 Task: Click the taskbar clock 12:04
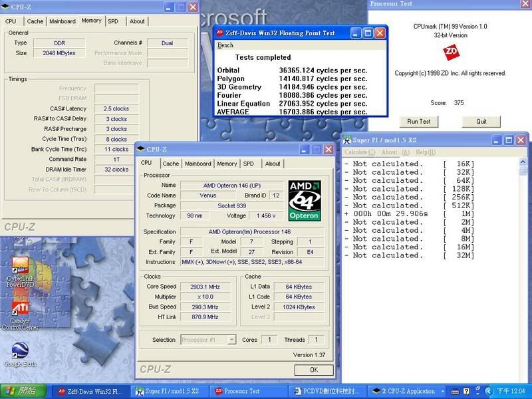511,391
